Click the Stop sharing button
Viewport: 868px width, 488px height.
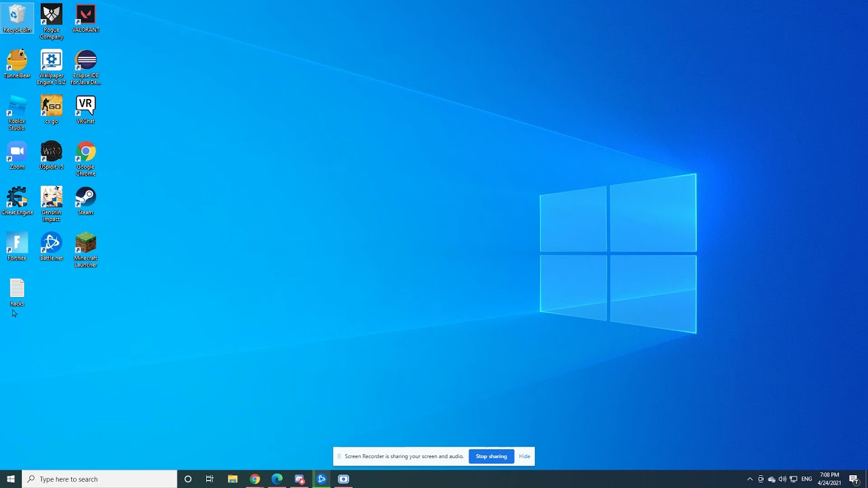[x=491, y=456]
